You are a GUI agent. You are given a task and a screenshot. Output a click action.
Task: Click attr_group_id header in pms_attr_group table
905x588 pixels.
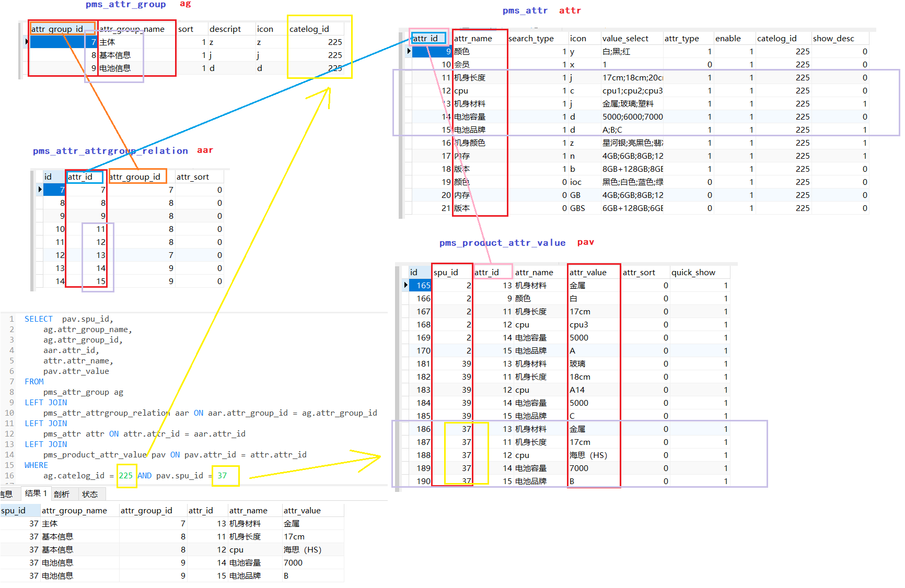click(57, 29)
